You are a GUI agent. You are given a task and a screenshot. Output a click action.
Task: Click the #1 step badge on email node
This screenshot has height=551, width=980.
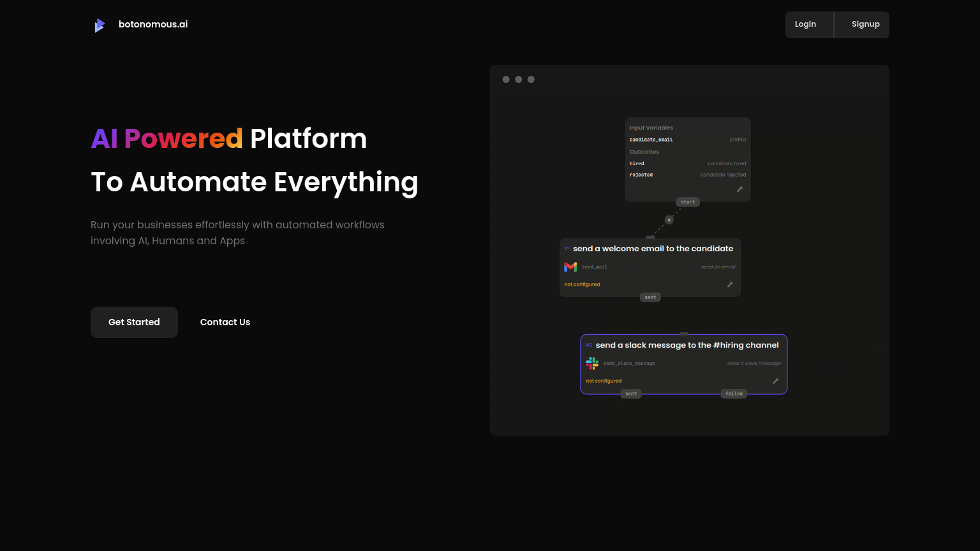tap(567, 248)
